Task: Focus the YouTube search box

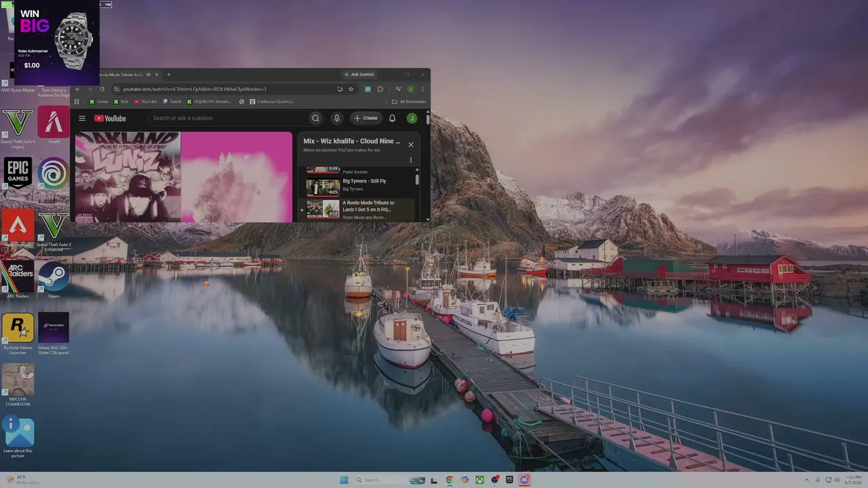Action: pyautogui.click(x=228, y=118)
